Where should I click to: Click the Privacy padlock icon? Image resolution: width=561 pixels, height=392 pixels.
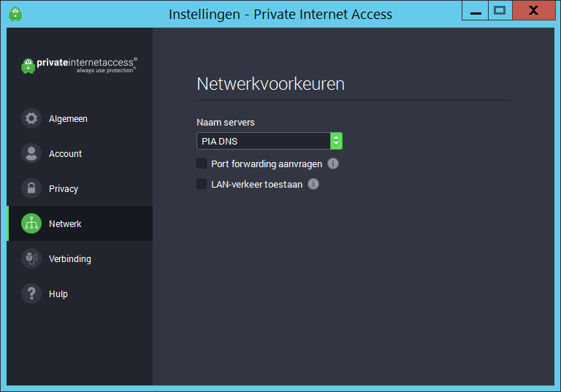(x=31, y=188)
